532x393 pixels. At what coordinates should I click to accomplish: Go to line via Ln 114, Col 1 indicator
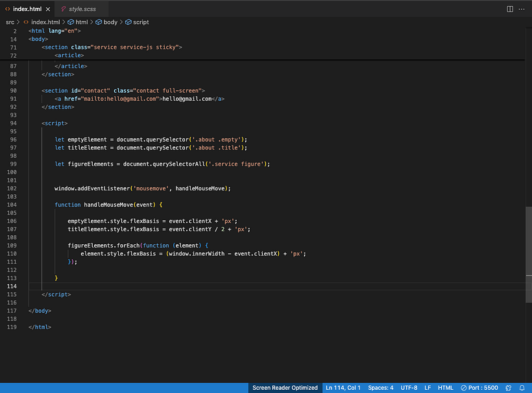tap(342, 388)
